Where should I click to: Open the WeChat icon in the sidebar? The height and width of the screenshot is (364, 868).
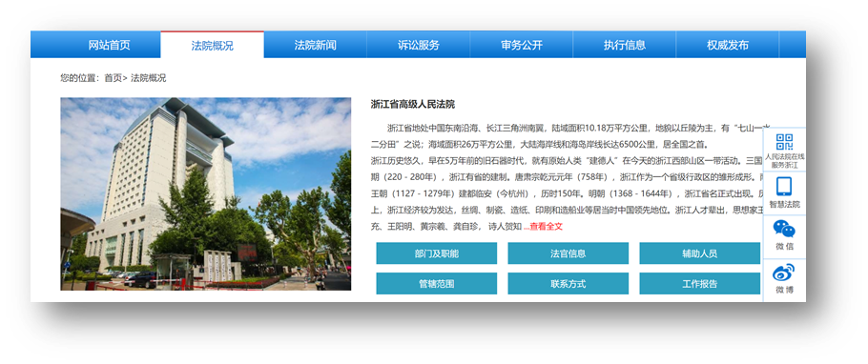pyautogui.click(x=784, y=229)
